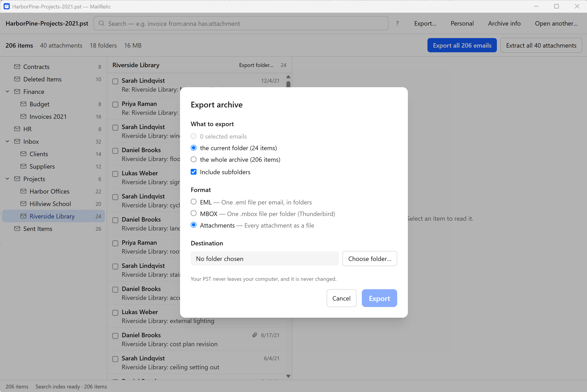Select 'the whole archive (206 items)' radio
This screenshot has width=587, height=392.
click(194, 159)
